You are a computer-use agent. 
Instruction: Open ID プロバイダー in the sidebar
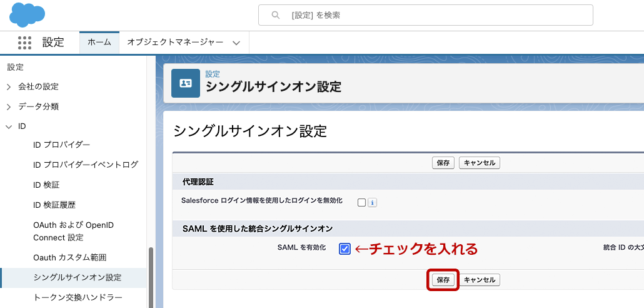click(61, 145)
